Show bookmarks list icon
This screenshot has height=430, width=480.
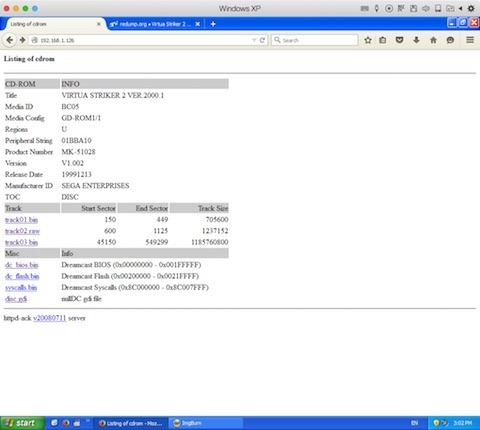pos(383,40)
